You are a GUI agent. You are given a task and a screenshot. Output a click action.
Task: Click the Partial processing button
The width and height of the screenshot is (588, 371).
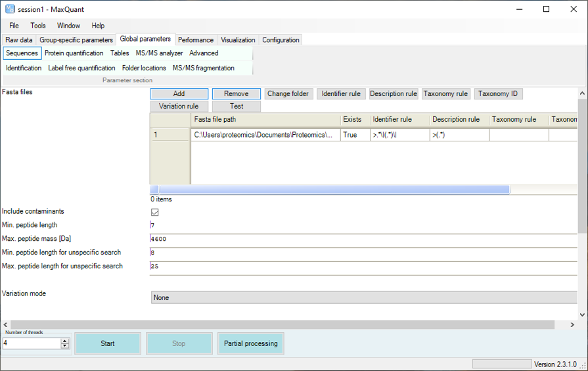250,343
